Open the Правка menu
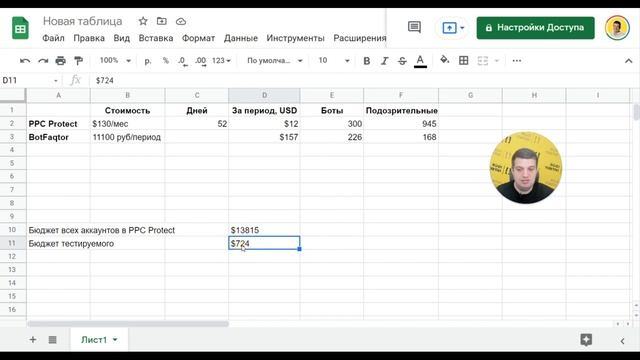Image resolution: width=640 pixels, height=360 pixels. point(89,38)
